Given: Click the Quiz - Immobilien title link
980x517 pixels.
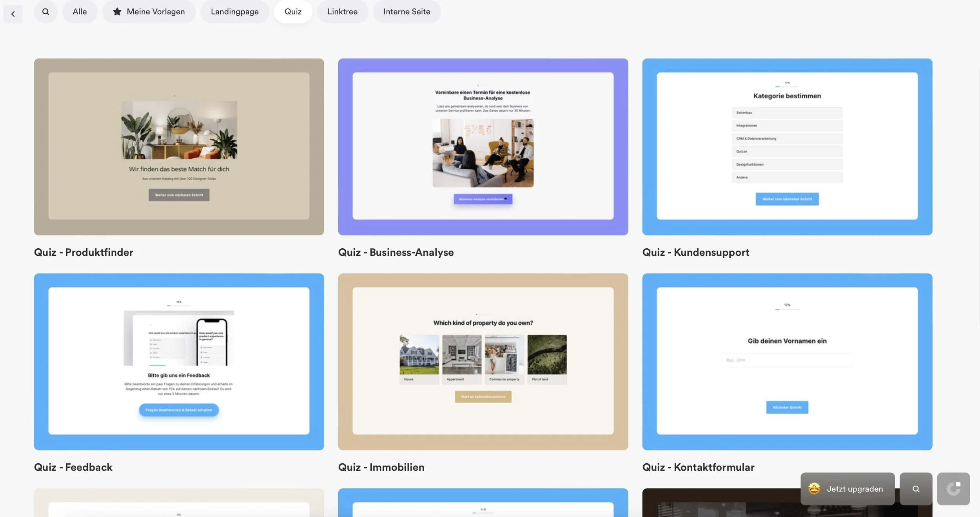Looking at the screenshot, I should 381,467.
